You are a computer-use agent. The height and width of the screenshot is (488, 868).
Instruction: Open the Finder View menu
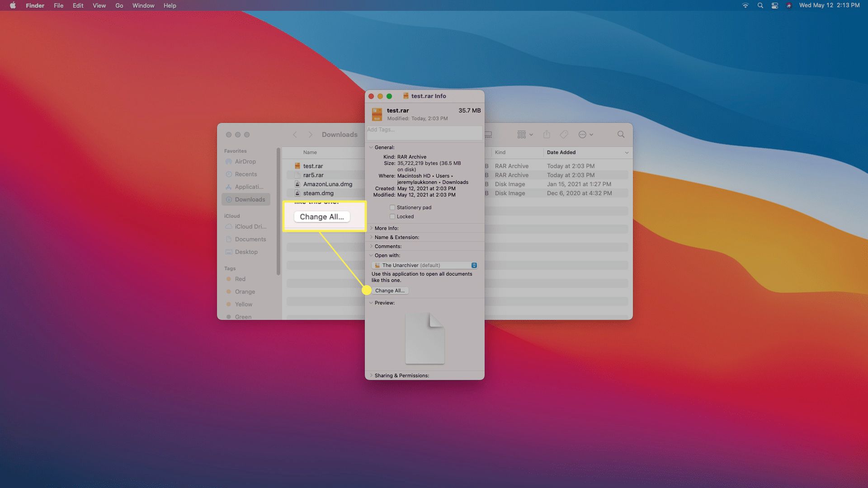coord(99,5)
